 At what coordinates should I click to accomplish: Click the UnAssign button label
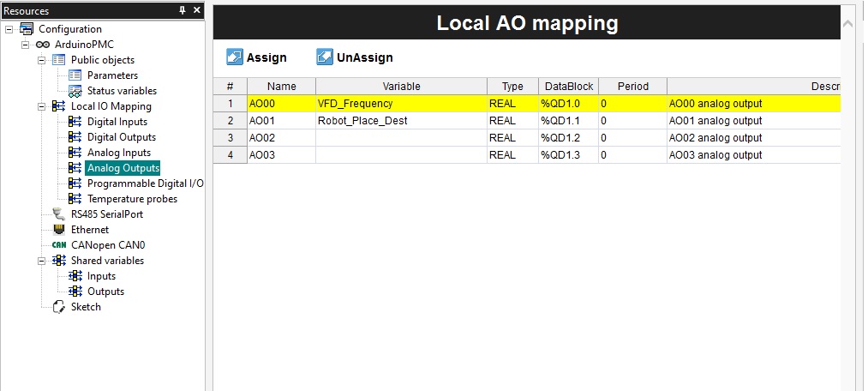coord(365,57)
